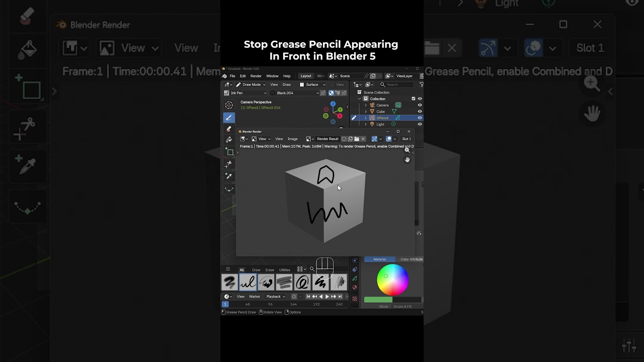Select the Cursor tool in viewport toolbar
644x362 pixels.
pos(229,105)
